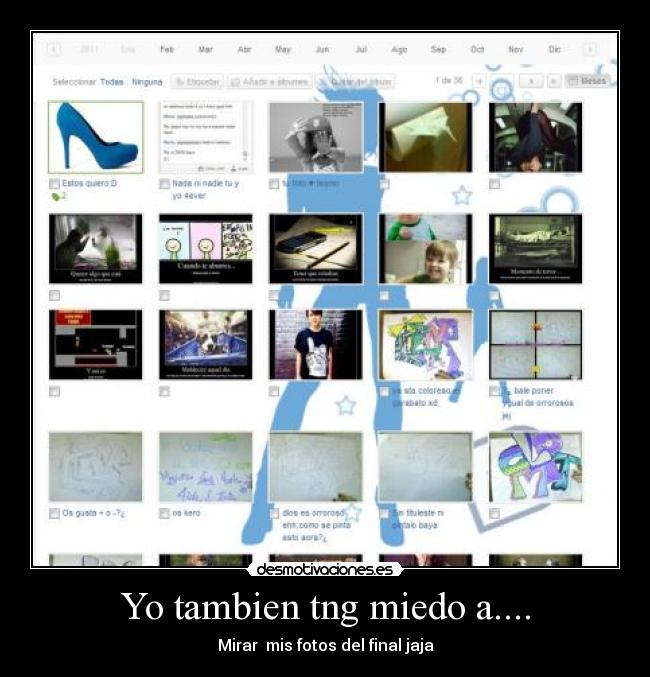Image resolution: width=650 pixels, height=677 pixels.
Task: Open black-and-white girl with cap photo
Action: (316, 137)
